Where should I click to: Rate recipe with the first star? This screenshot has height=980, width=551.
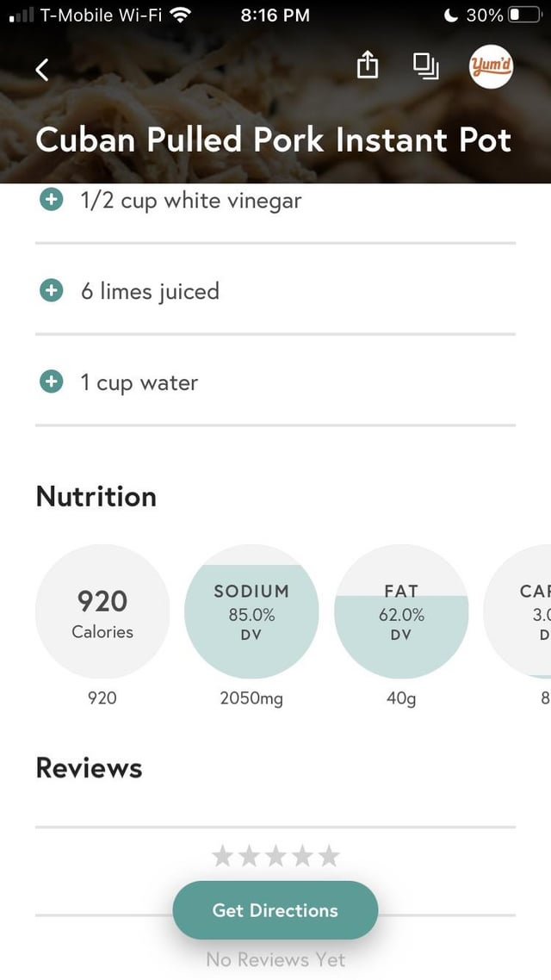222,855
